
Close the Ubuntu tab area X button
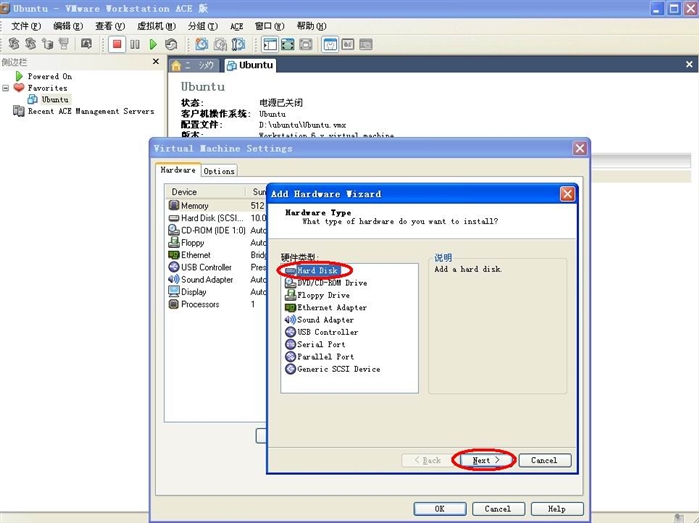(x=689, y=65)
